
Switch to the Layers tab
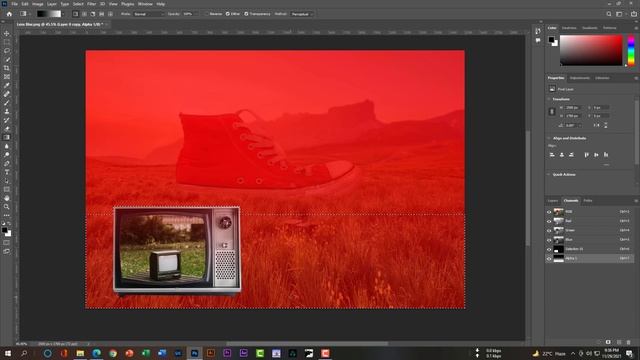pyautogui.click(x=553, y=201)
